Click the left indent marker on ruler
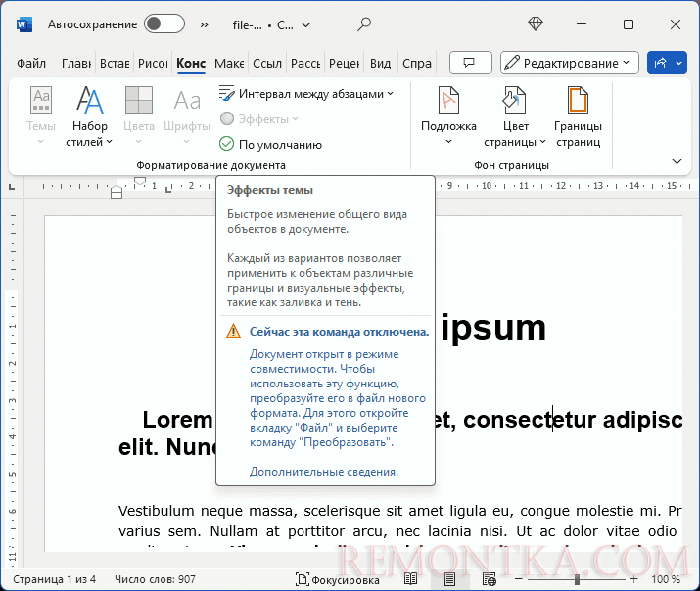 click(x=117, y=193)
